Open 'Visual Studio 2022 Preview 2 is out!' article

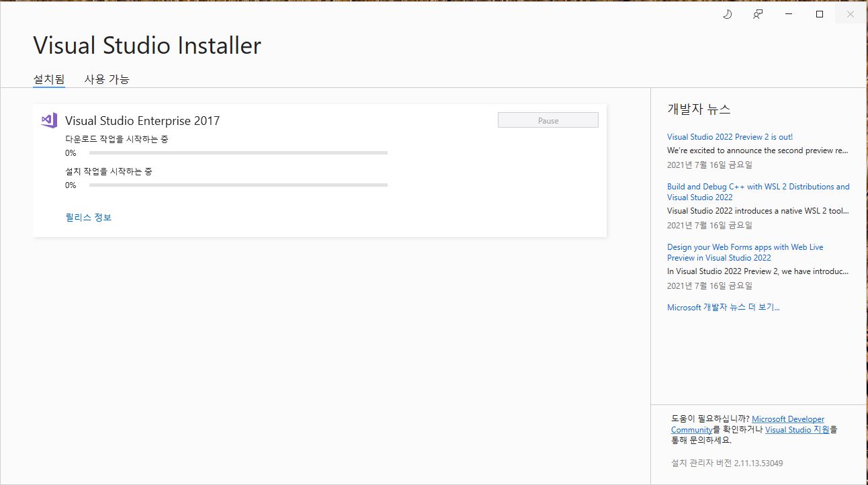pos(730,136)
